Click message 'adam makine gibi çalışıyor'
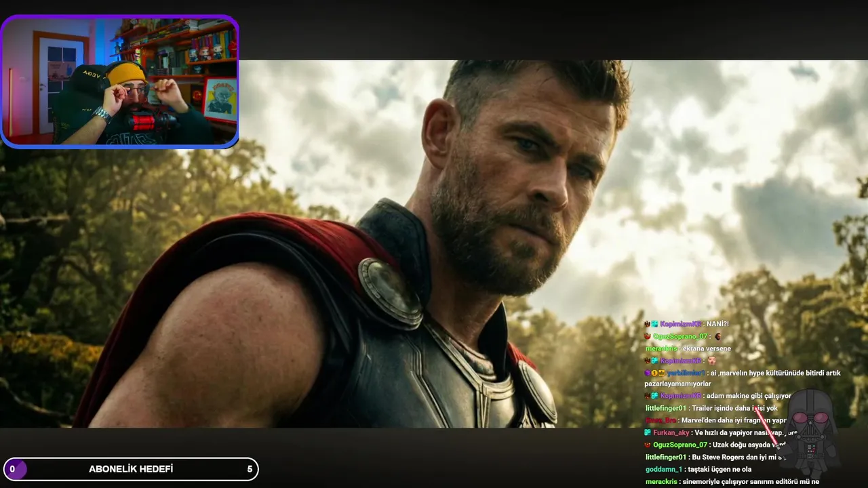 coord(749,396)
